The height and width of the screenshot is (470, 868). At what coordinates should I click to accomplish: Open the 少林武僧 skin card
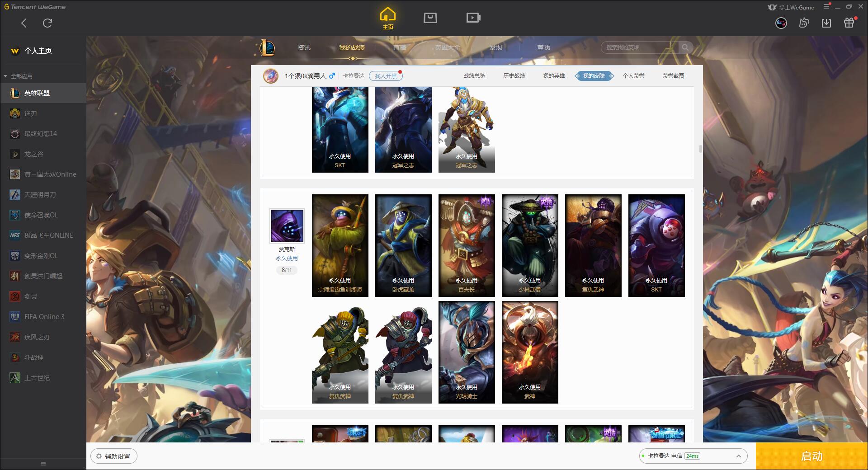(530, 245)
